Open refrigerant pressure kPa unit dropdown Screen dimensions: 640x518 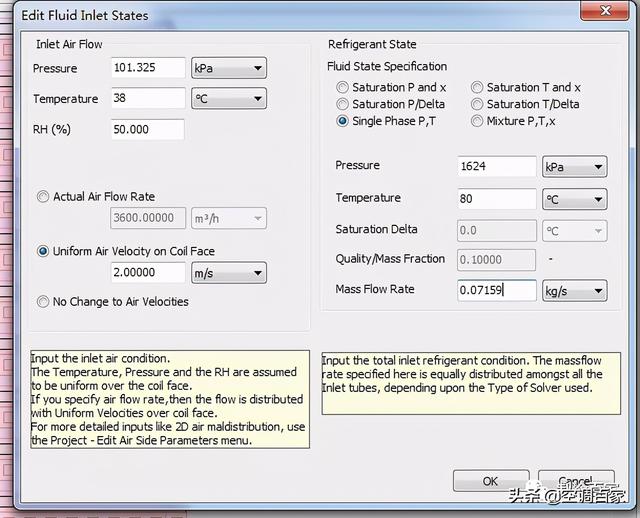[x=574, y=167]
